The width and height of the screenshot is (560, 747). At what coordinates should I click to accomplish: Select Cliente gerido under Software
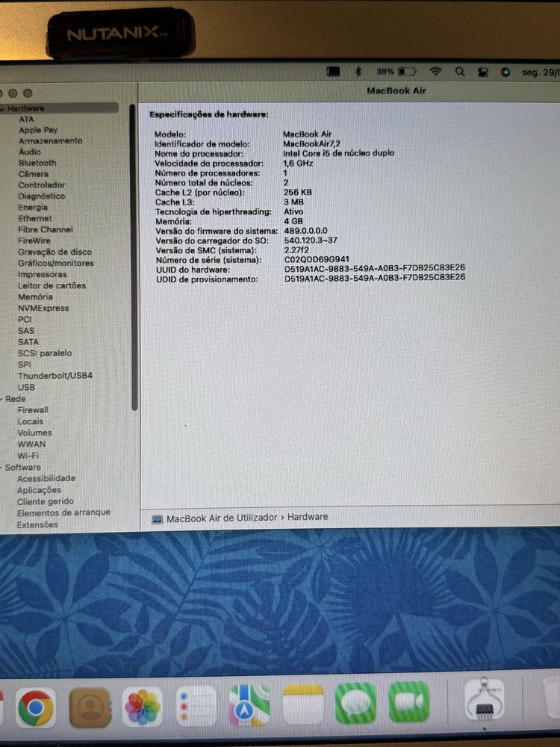46,502
